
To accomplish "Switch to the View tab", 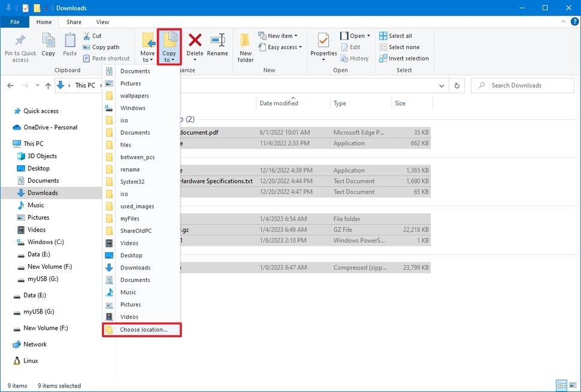I will pyautogui.click(x=102, y=22).
